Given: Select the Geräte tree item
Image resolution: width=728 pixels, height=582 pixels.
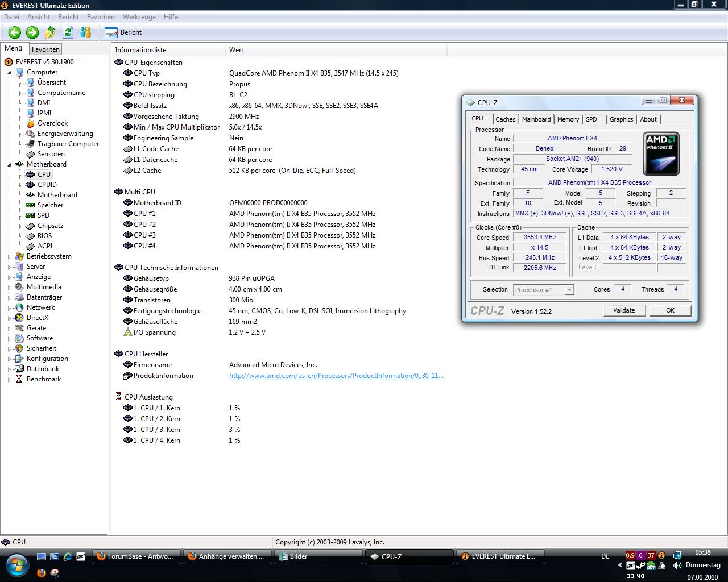Looking at the screenshot, I should point(36,328).
